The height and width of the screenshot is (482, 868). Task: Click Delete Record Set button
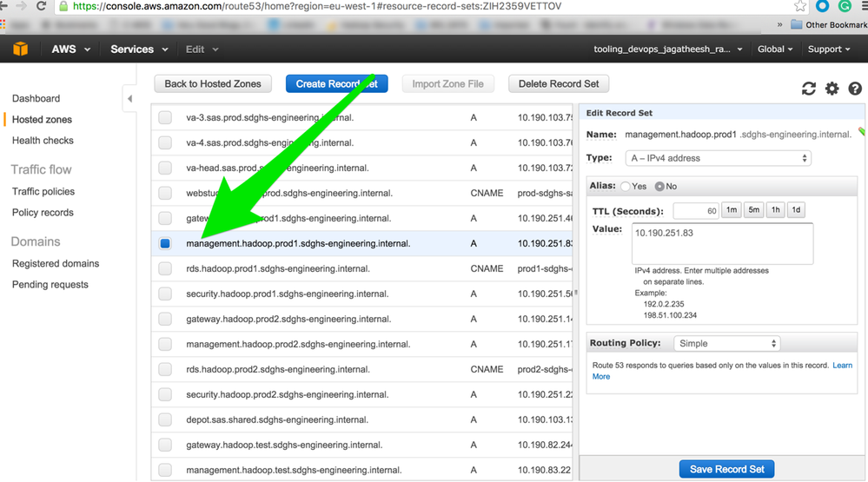pos(559,84)
